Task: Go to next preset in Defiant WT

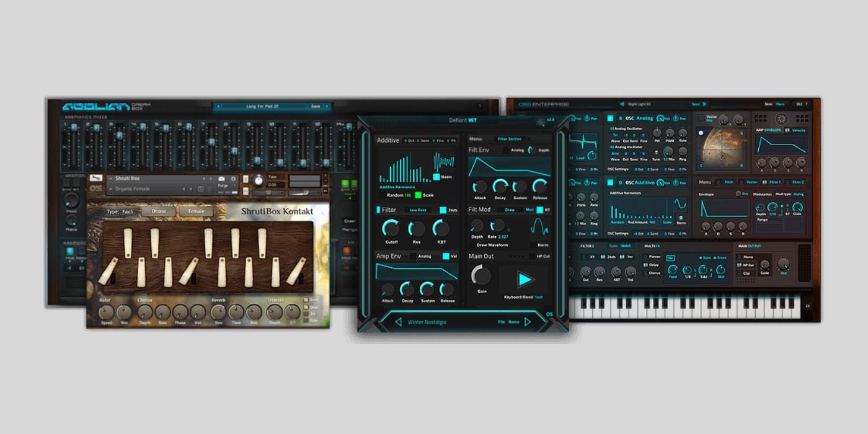Action: [528, 322]
